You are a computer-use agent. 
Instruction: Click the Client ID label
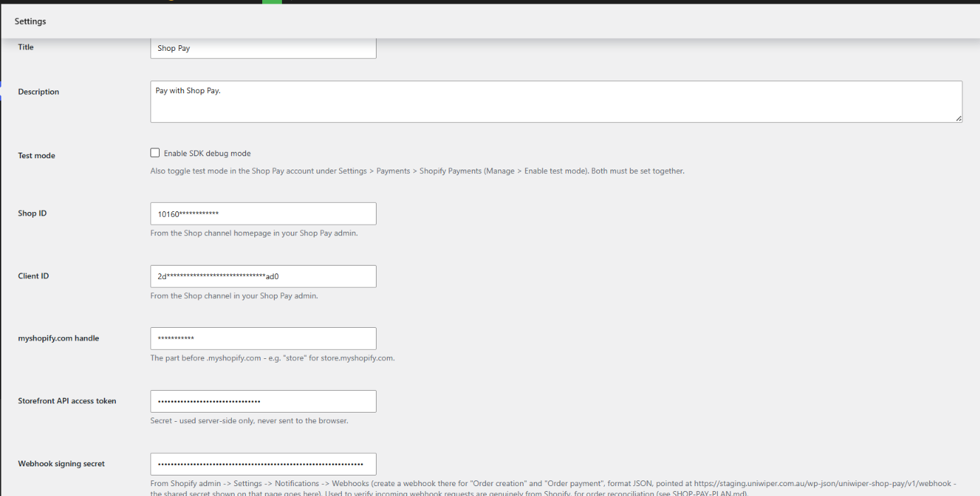[x=33, y=276]
